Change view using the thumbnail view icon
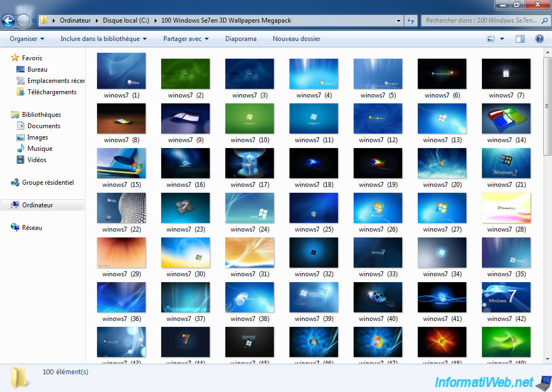Viewport: 552px width, 392px height. (491, 39)
